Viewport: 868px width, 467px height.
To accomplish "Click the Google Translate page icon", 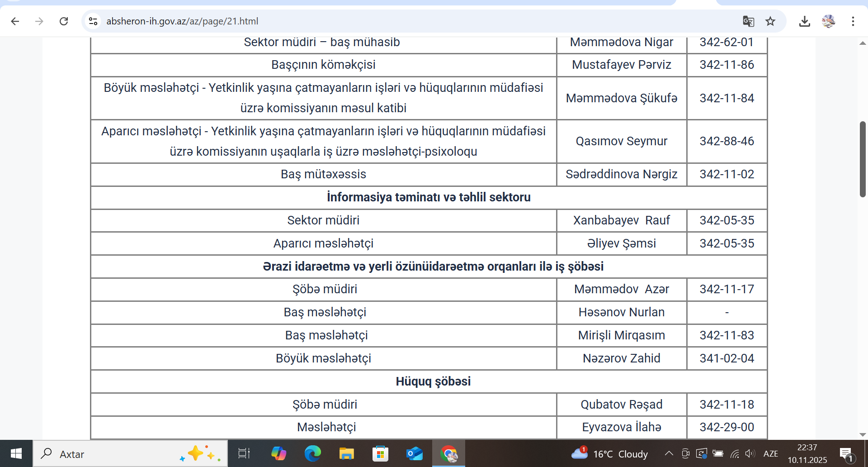I will [x=748, y=21].
